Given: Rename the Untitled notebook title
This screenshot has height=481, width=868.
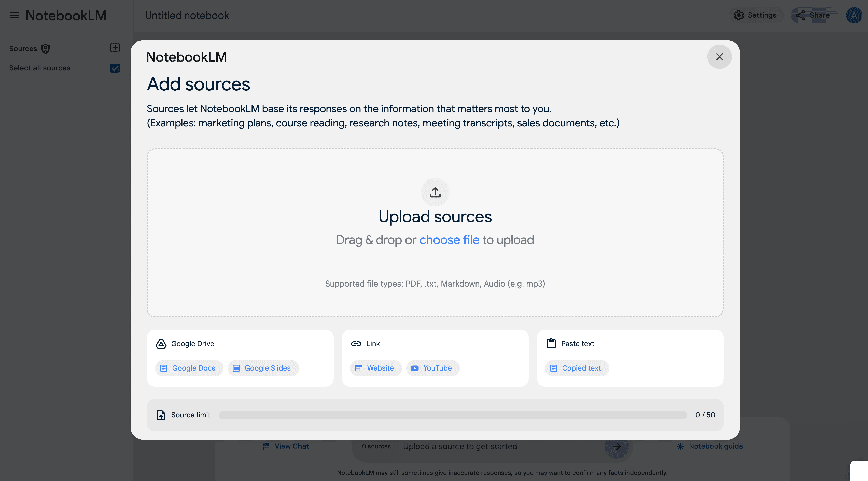Looking at the screenshot, I should 187,16.
